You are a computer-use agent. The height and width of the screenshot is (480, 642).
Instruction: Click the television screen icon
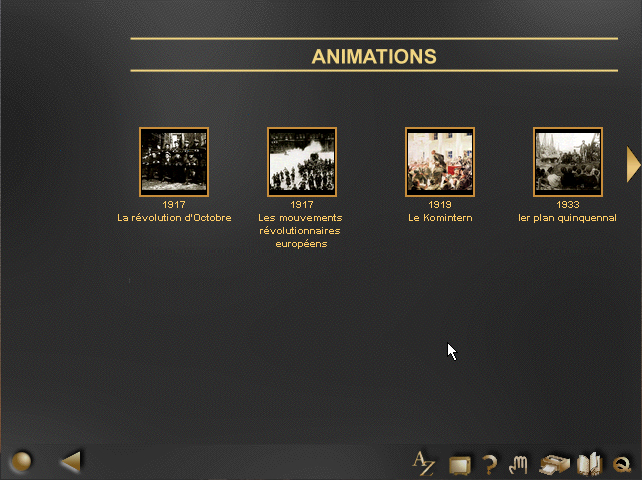(459, 464)
